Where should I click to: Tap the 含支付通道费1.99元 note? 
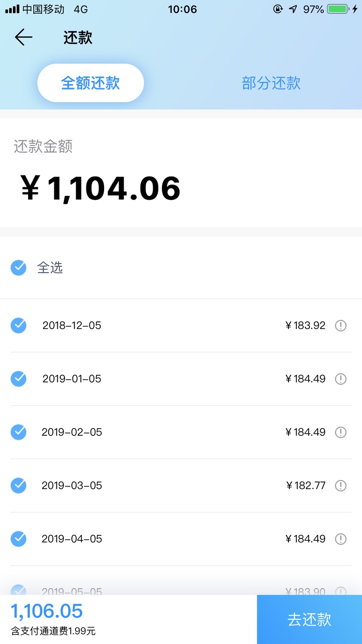[x=53, y=631]
